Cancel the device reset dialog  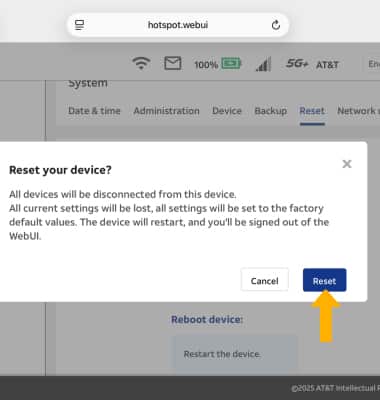click(265, 280)
